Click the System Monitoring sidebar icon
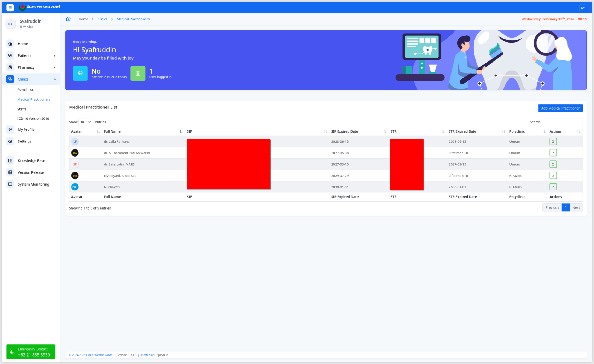Viewport: 594px width, 364px height. coord(10,184)
